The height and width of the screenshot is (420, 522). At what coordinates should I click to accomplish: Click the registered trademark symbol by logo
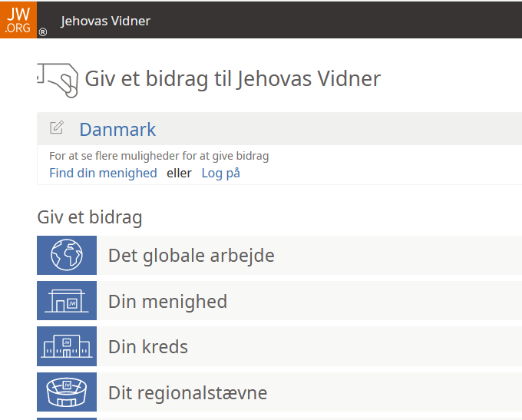coord(43,32)
